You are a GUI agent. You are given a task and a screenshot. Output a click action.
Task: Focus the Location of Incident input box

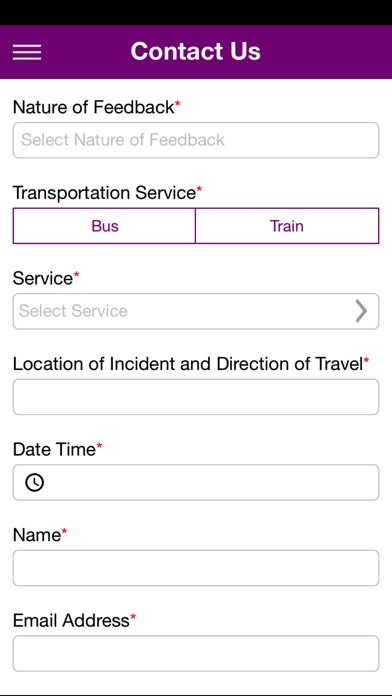click(196, 397)
